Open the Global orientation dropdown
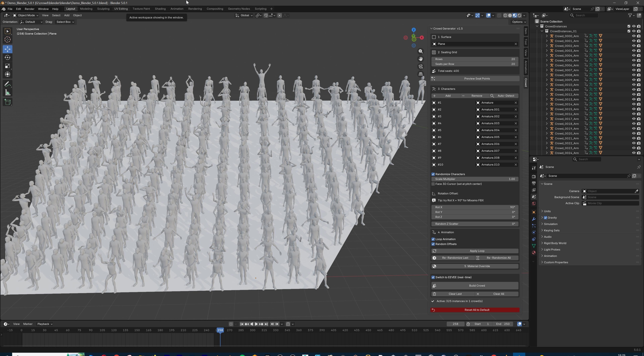 pos(244,15)
